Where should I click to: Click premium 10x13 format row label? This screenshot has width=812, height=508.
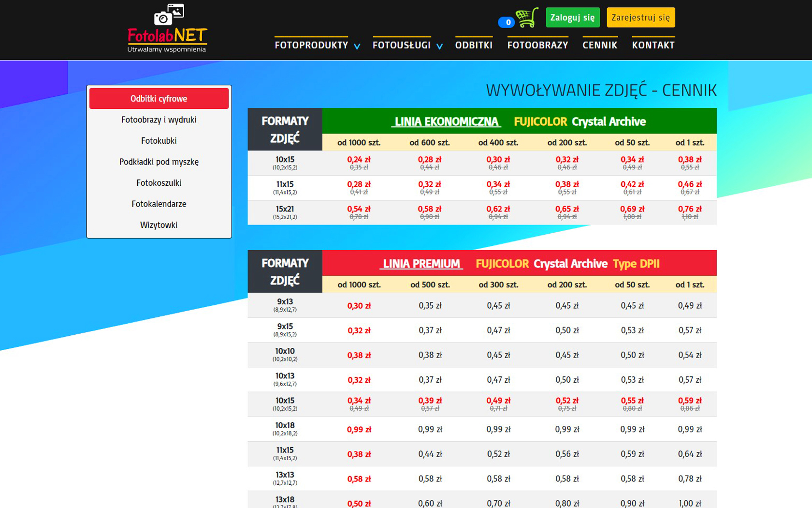285,379
